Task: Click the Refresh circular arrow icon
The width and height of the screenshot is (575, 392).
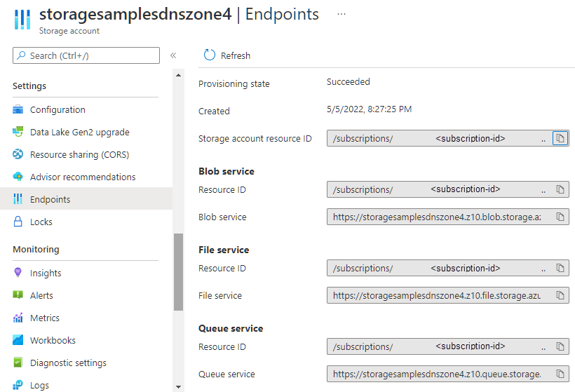Action: (210, 55)
